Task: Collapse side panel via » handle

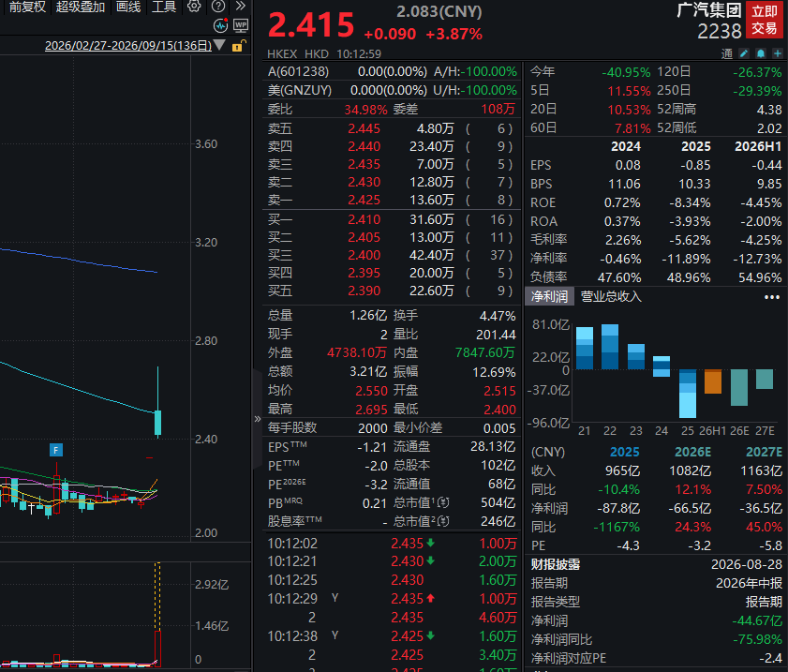Action: click(258, 419)
